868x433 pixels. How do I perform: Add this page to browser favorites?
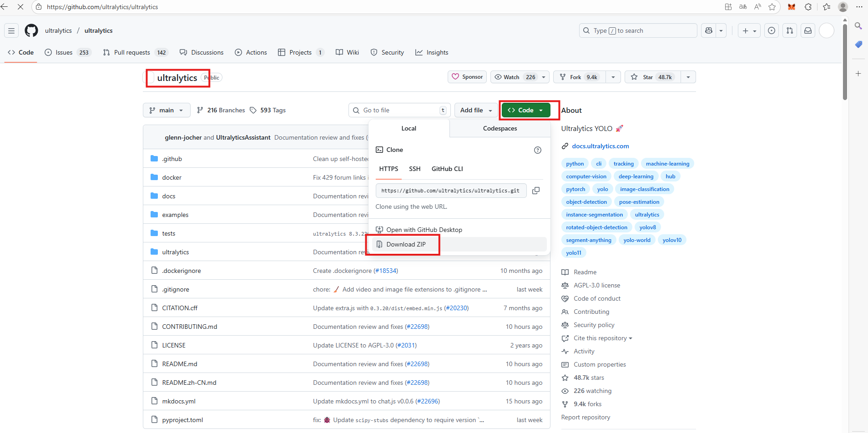tap(772, 7)
